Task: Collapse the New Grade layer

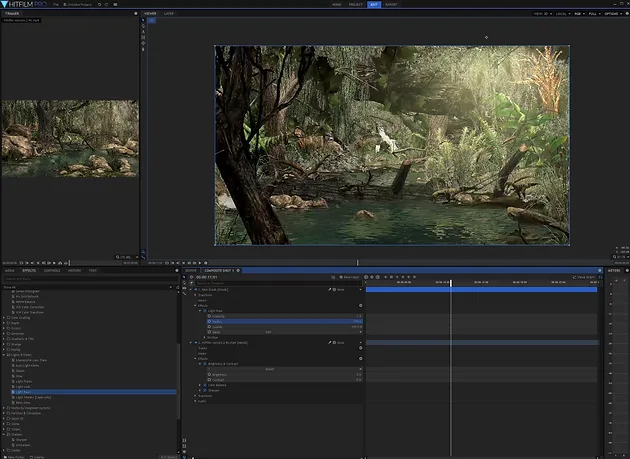Action: point(191,289)
